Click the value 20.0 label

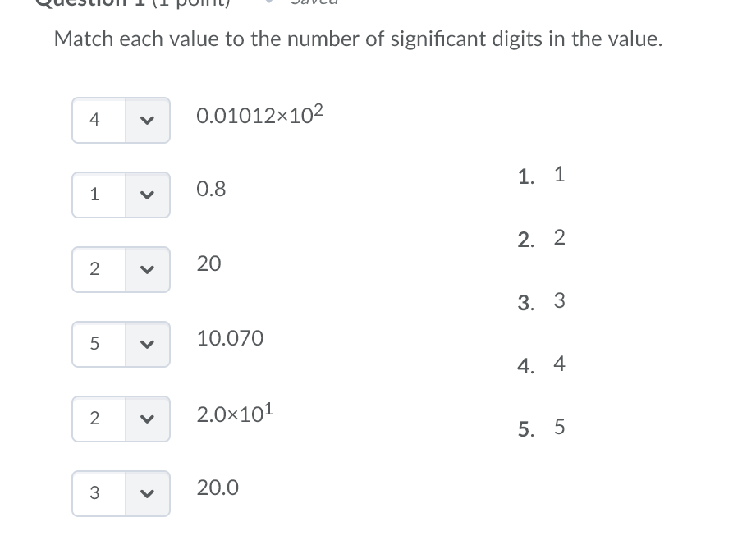[x=217, y=488]
